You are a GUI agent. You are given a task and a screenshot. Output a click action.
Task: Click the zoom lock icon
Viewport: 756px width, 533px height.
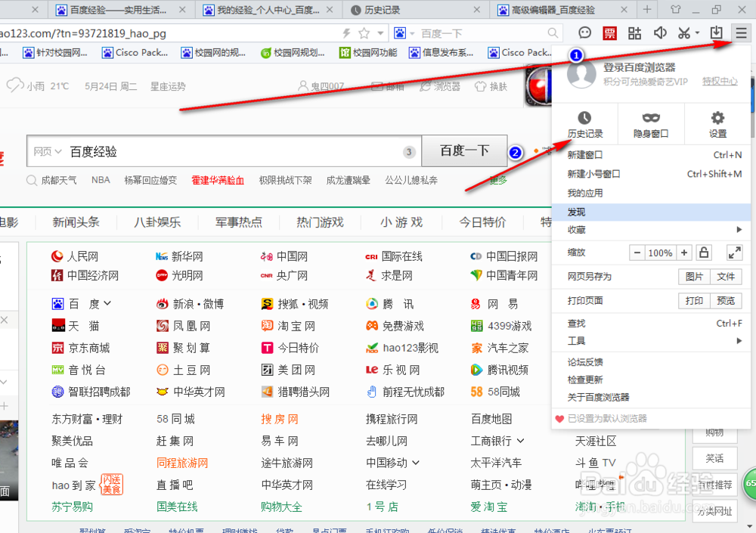(704, 253)
